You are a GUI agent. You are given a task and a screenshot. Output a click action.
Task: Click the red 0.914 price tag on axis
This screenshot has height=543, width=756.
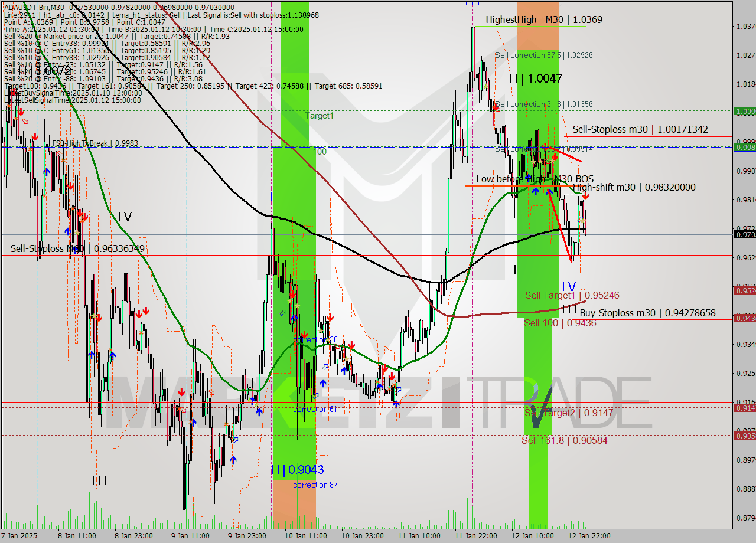tap(744, 407)
